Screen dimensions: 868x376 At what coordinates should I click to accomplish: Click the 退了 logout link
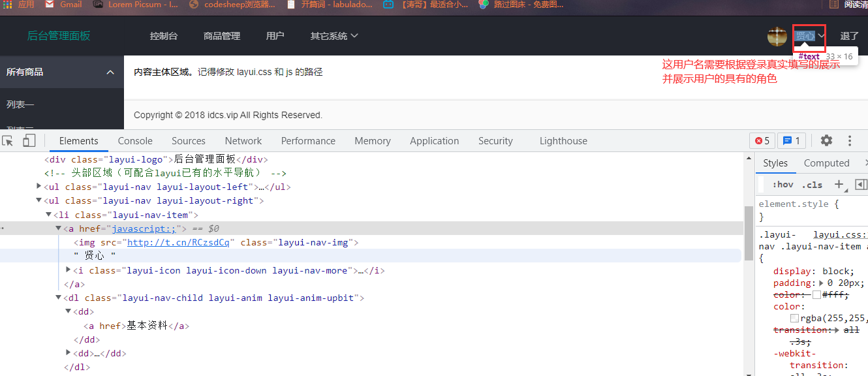[x=849, y=36]
